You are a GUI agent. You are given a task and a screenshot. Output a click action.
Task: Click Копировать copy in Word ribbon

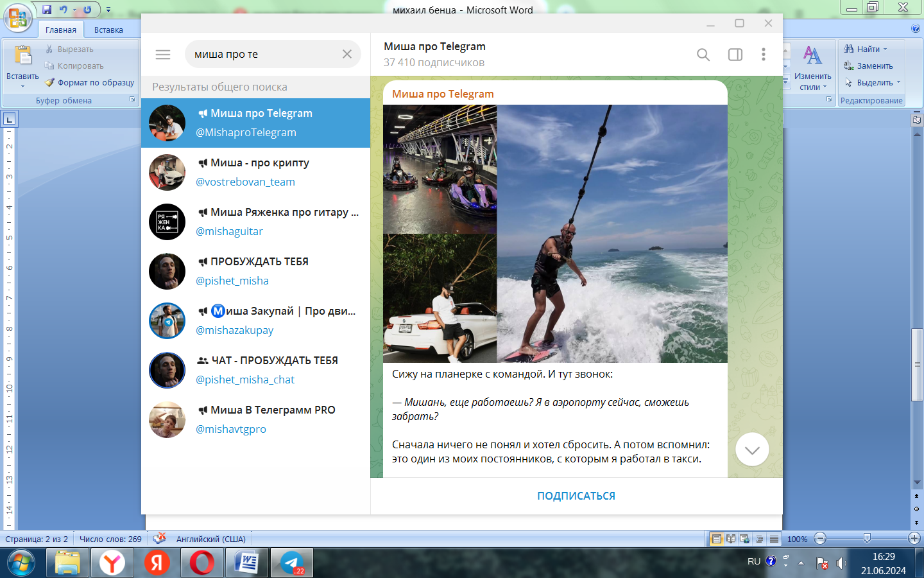(74, 66)
